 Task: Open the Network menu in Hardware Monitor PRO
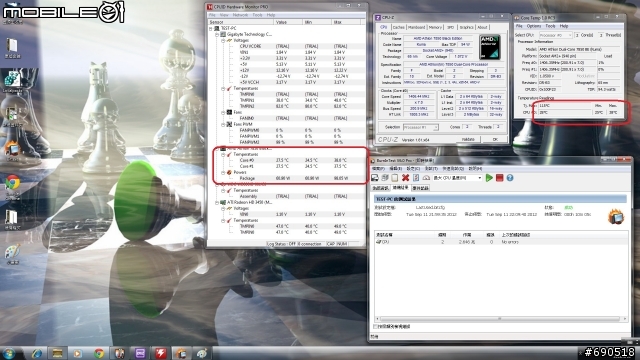pyautogui.click(x=240, y=15)
